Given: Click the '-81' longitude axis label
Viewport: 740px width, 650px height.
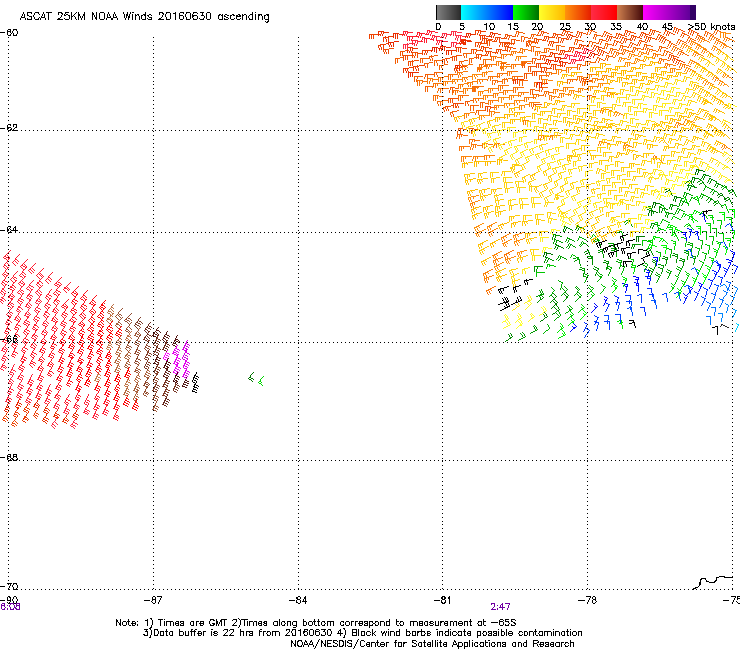Looking at the screenshot, I should point(442,600).
